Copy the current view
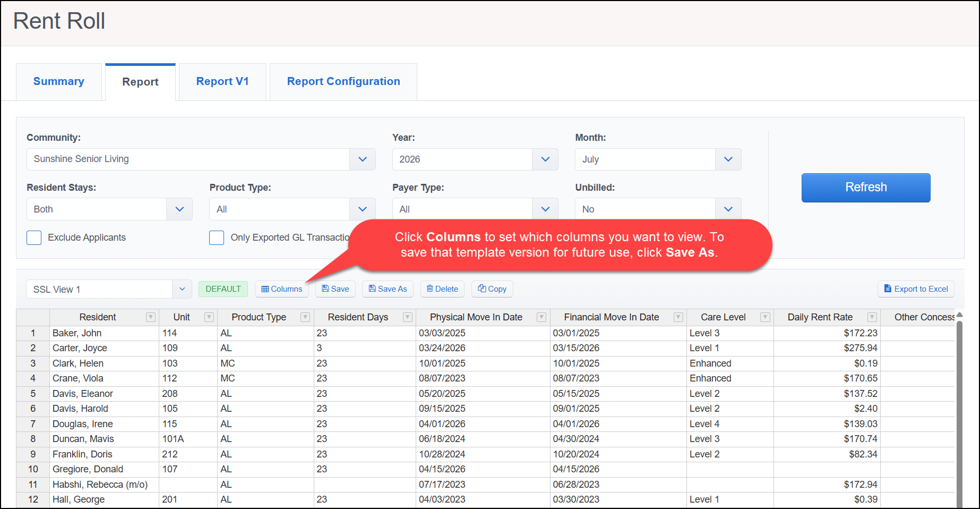Screen dimensions: 980x509 click(x=492, y=289)
